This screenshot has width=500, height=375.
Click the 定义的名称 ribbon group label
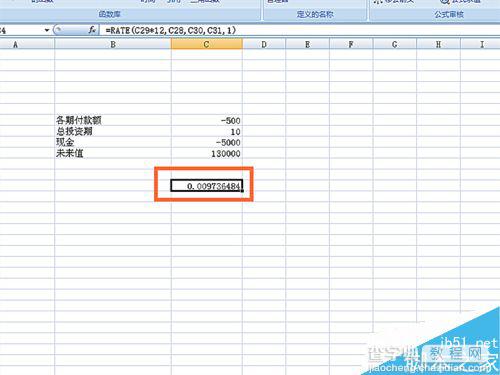coord(315,14)
